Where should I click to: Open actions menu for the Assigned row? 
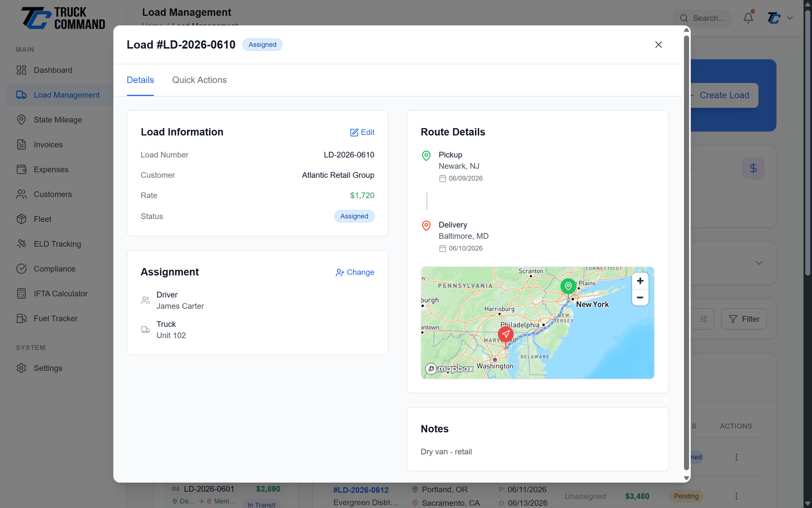click(x=736, y=457)
